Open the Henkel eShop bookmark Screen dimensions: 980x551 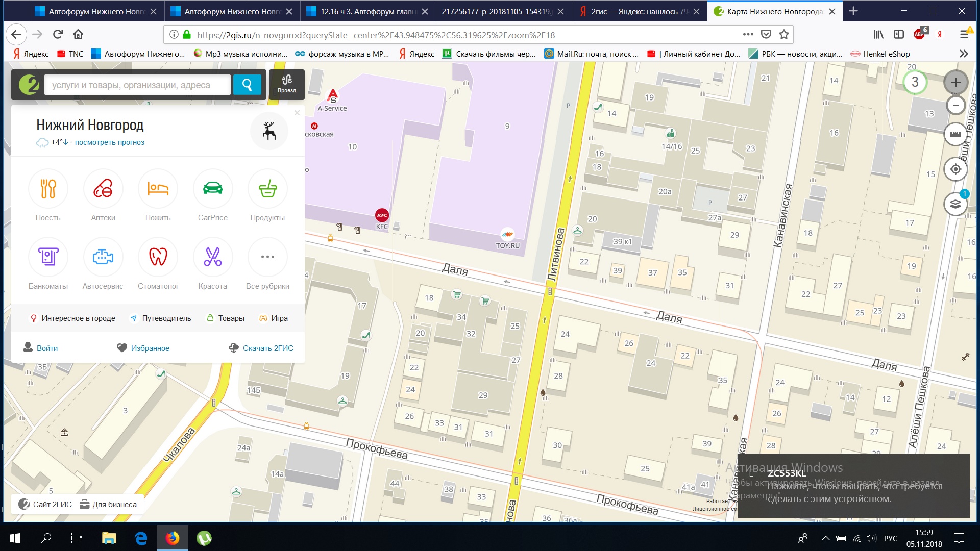pos(880,54)
